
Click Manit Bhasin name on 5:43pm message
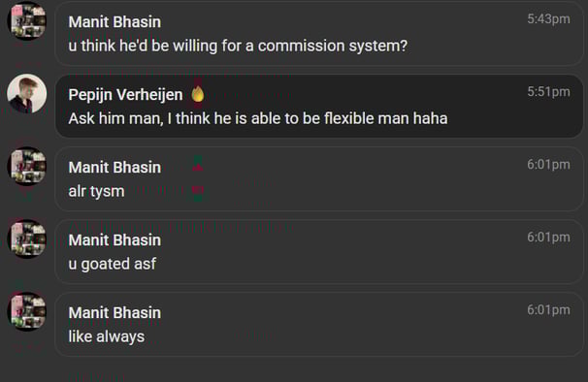(114, 21)
